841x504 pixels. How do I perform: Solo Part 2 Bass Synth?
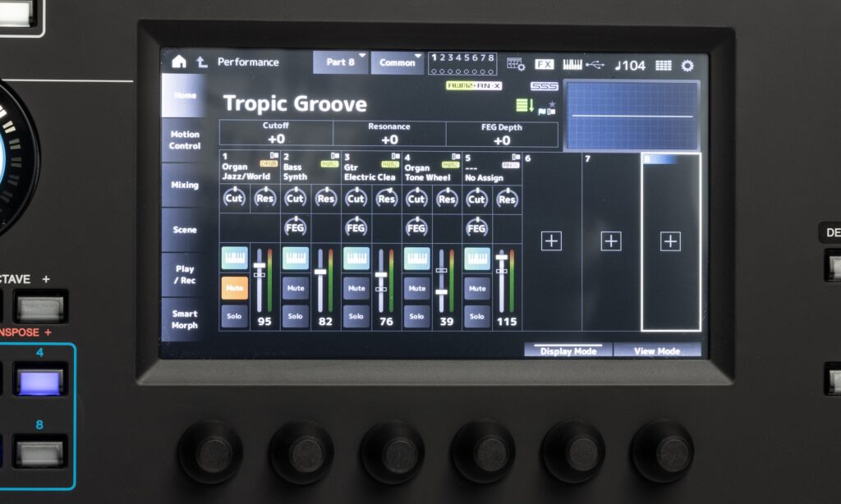[x=295, y=316]
